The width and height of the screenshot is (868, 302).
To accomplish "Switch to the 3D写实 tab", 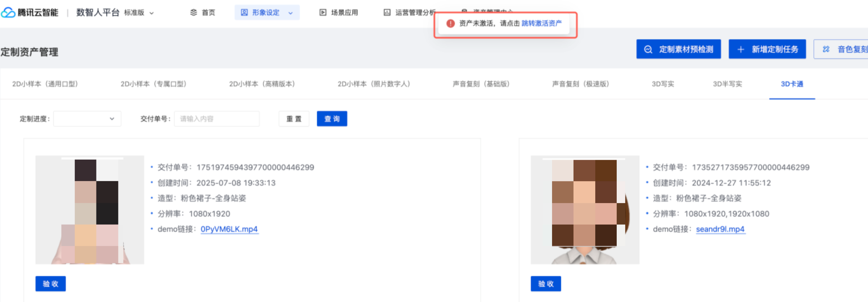I will tap(663, 84).
